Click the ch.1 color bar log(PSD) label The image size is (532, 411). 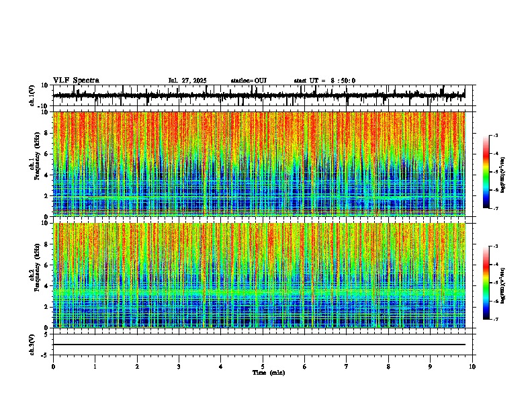(x=503, y=175)
